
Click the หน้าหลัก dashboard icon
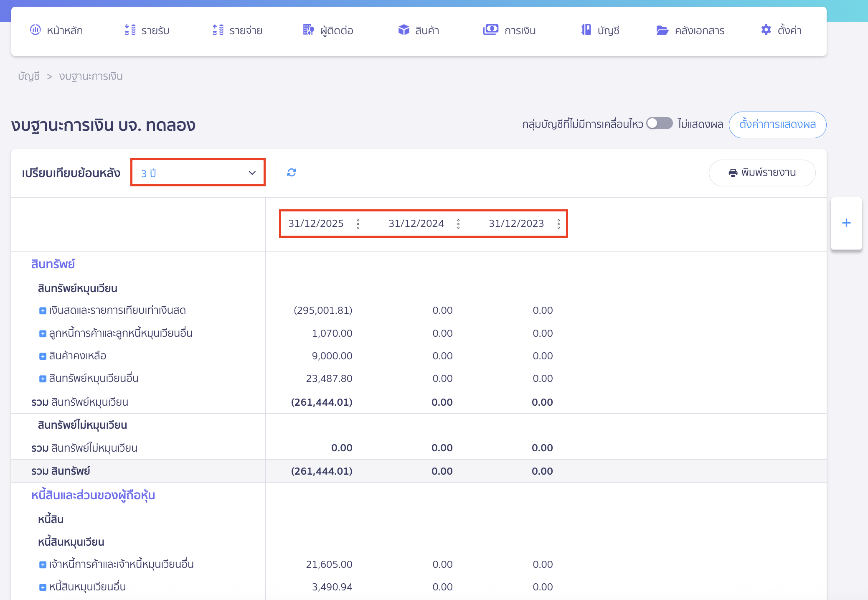point(36,30)
